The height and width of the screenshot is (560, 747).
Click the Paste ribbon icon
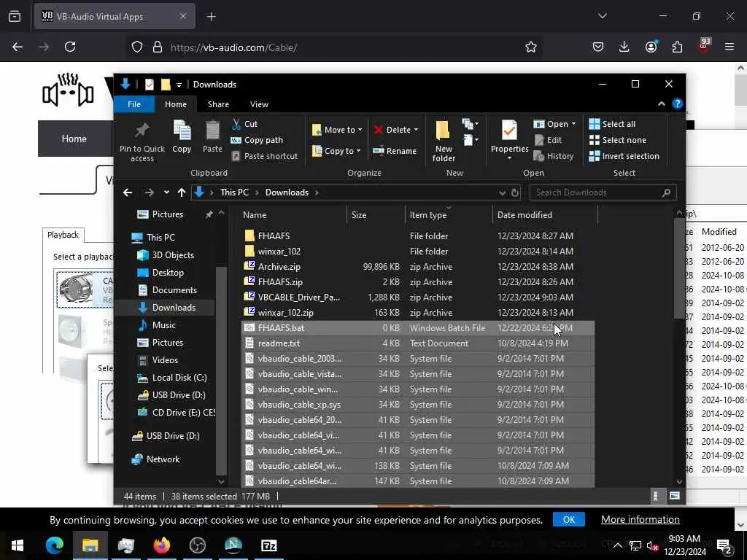(212, 137)
